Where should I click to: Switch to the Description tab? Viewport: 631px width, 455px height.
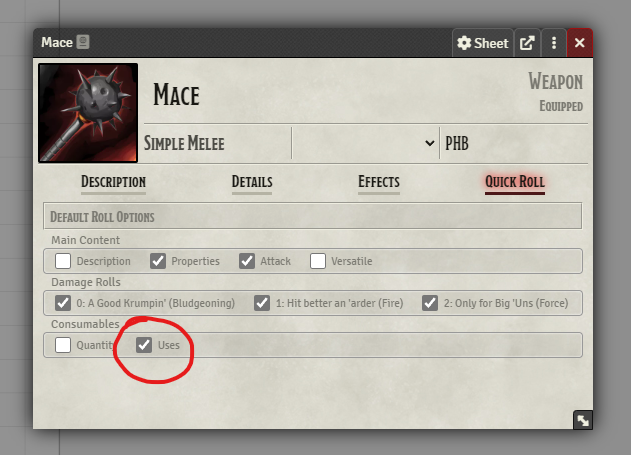(x=113, y=182)
